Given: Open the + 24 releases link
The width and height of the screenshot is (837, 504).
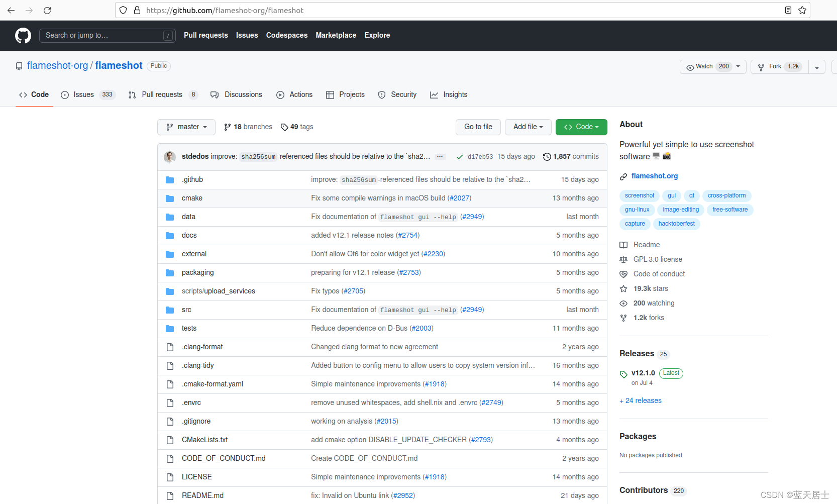Looking at the screenshot, I should pos(641,401).
